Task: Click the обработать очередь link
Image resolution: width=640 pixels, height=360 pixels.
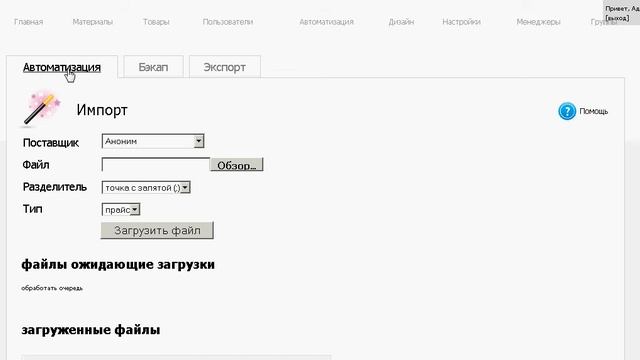Action: click(52, 288)
